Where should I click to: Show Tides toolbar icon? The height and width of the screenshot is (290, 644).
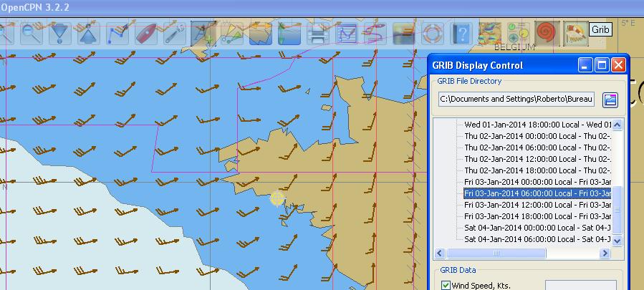289,33
